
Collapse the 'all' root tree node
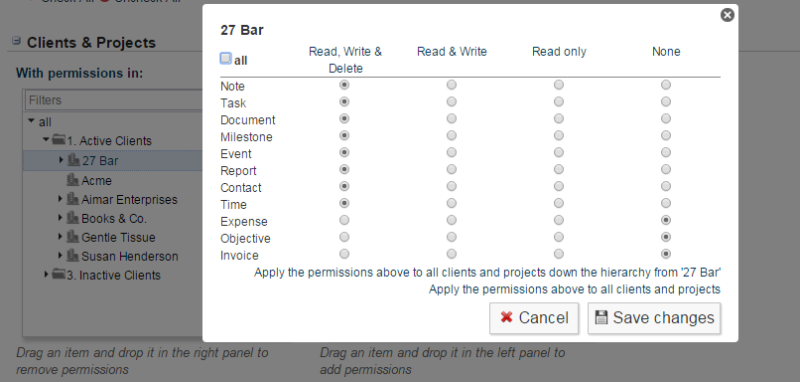32,121
